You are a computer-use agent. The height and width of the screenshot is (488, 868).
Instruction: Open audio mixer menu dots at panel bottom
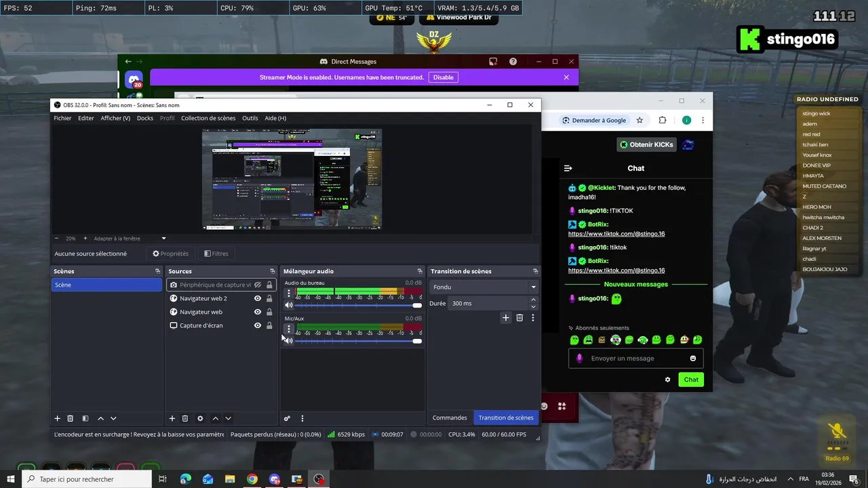click(302, 418)
